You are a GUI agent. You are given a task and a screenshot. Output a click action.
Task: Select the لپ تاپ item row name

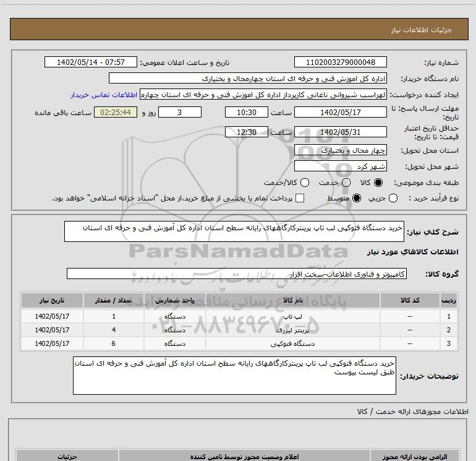pos(292,316)
